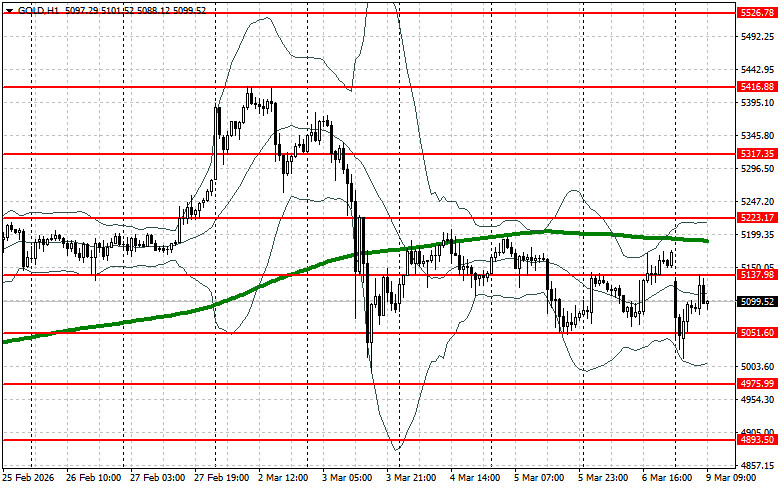Select the 4975.99 red level label
The image size is (781, 489).
click(x=755, y=384)
